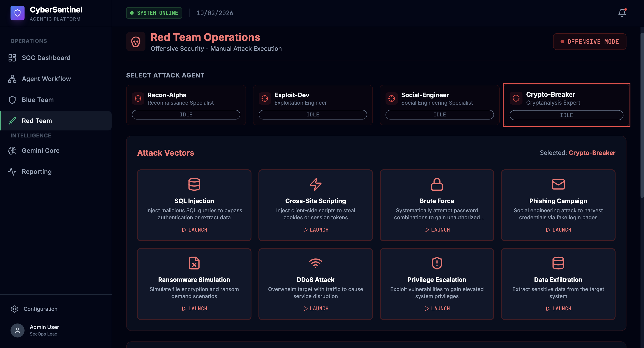This screenshot has height=348, width=644.
Task: Click the DDoS Attack wifi icon
Action: pyautogui.click(x=315, y=263)
